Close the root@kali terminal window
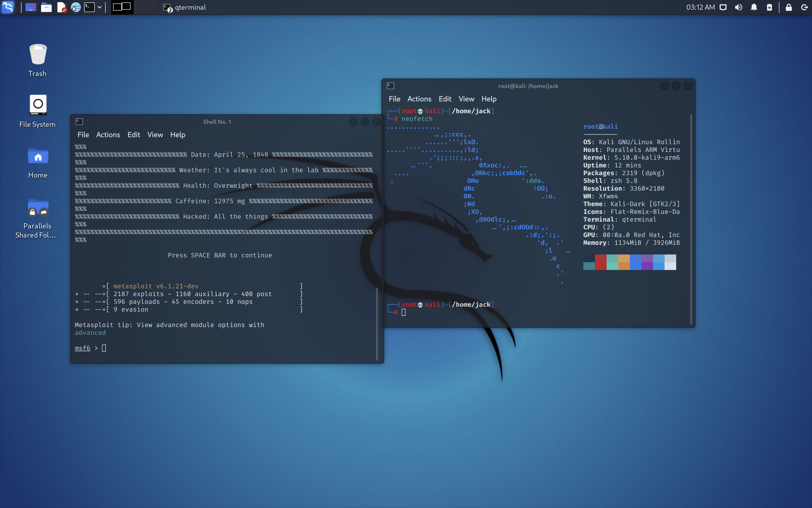 point(688,86)
